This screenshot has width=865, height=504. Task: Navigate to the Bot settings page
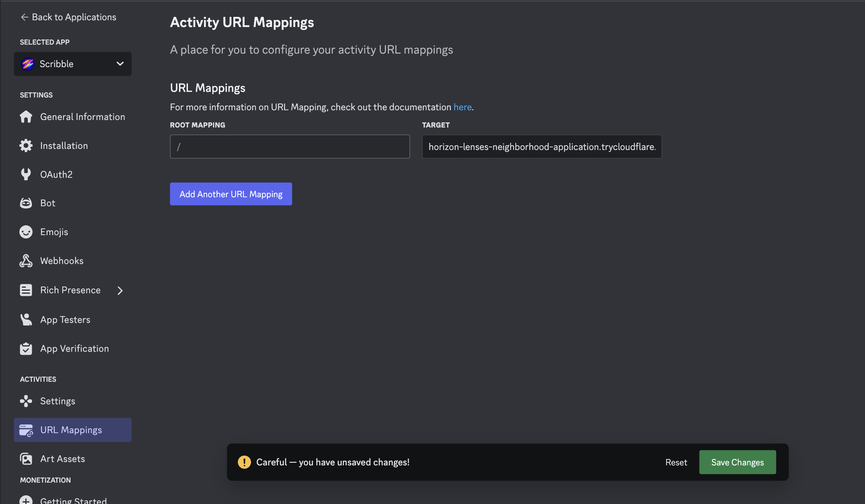point(73,203)
